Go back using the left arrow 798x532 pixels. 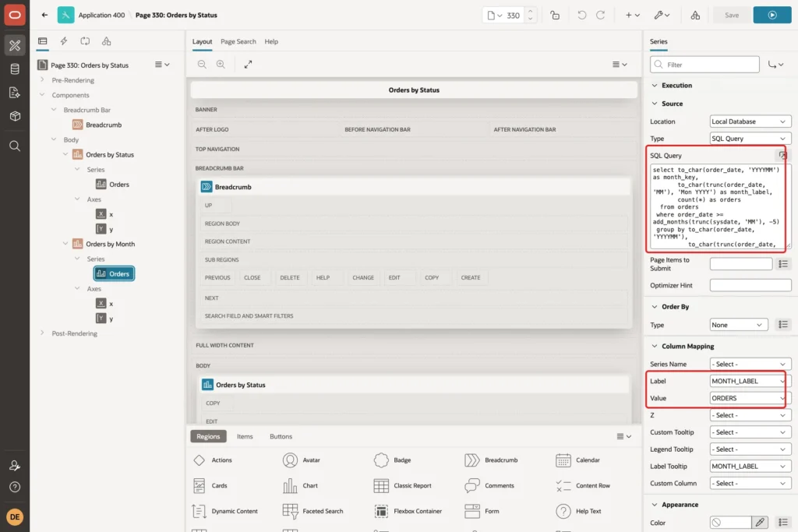coord(44,15)
